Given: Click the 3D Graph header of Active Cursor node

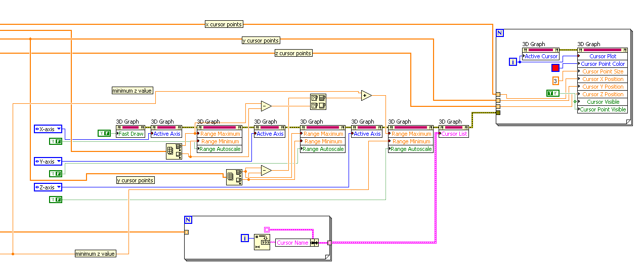Looking at the screenshot, I should [541, 50].
